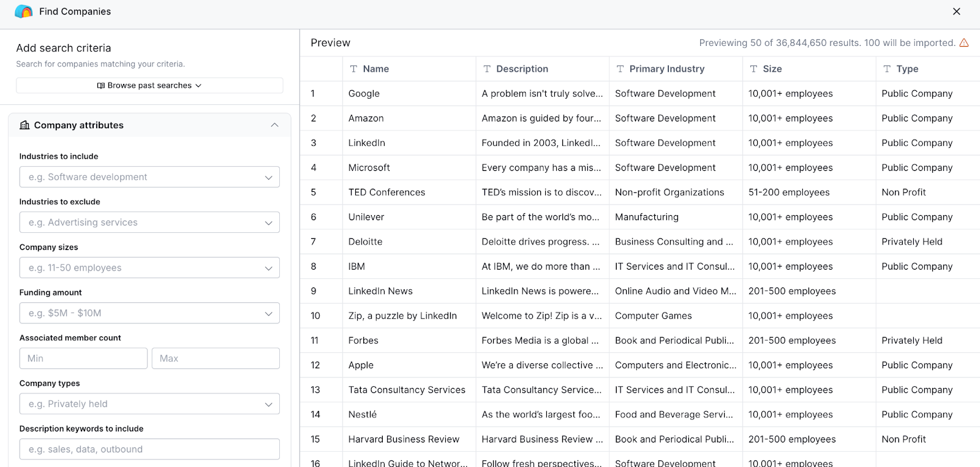Open the Industries to exclude dropdown
The height and width of the screenshot is (467, 980).
tap(149, 222)
